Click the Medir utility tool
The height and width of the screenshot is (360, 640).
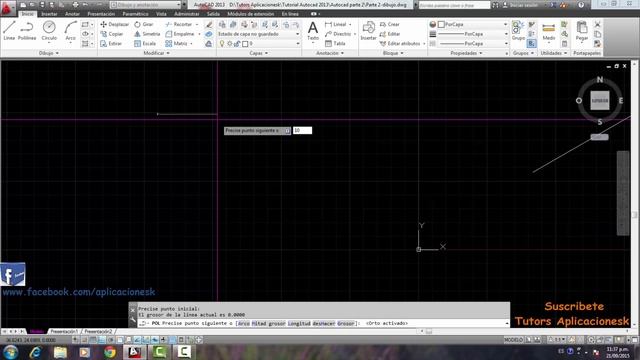coord(549,31)
